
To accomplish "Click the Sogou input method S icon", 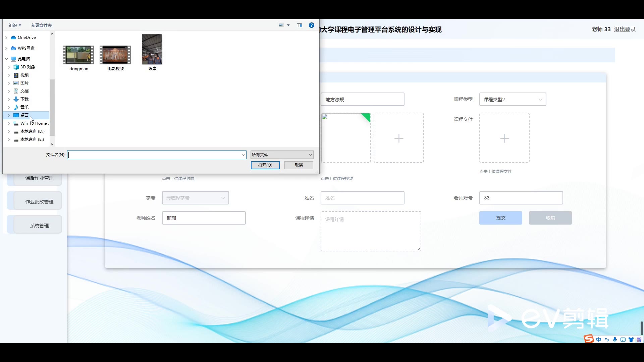I will tap(589, 339).
